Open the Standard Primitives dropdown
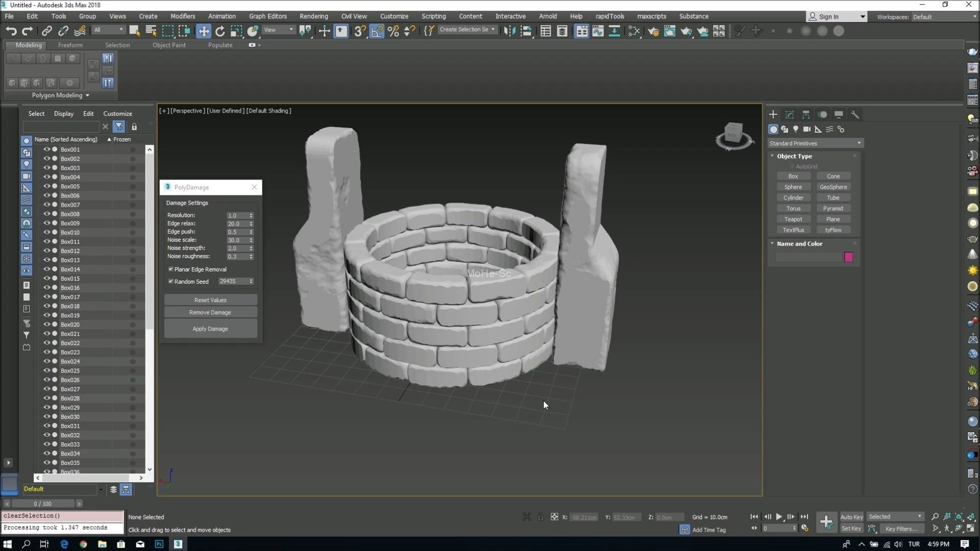This screenshot has width=980, height=551. (815, 143)
